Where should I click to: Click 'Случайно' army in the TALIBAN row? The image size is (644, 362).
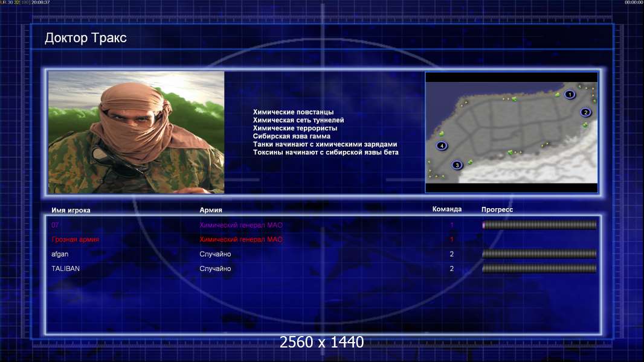215,268
